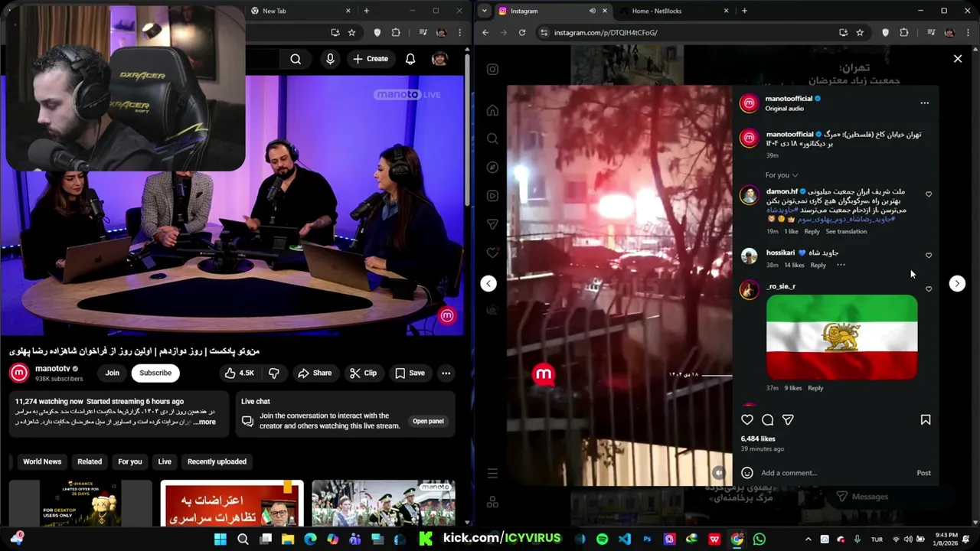
Task: Like hossikari's comment
Action: click(929, 255)
